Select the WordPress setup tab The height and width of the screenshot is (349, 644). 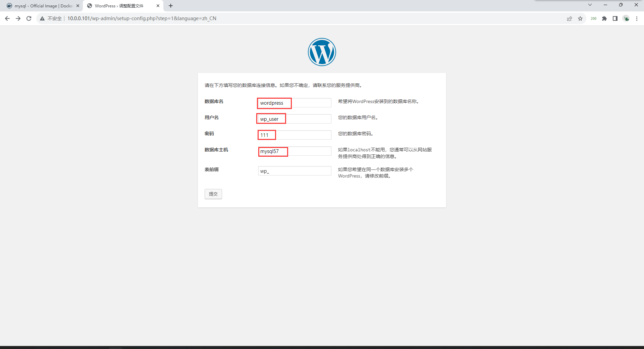click(119, 6)
